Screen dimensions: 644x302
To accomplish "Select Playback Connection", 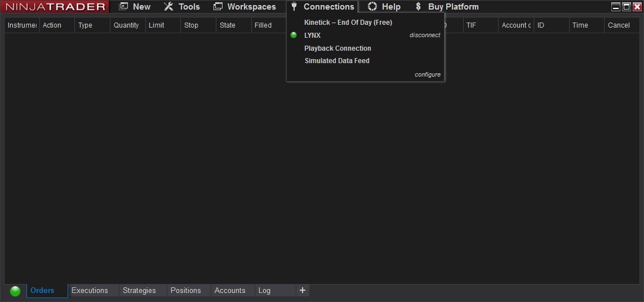I will pos(337,48).
